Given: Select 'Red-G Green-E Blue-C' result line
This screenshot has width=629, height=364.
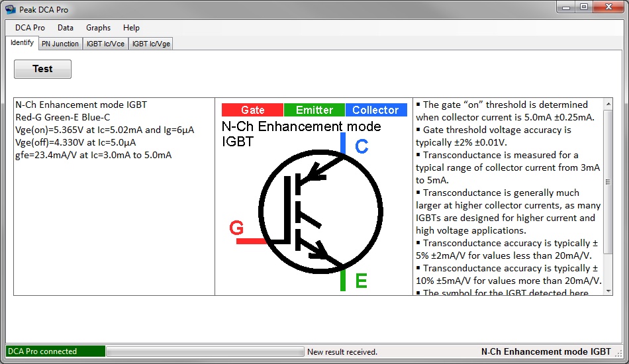Looking at the screenshot, I should coord(63,117).
